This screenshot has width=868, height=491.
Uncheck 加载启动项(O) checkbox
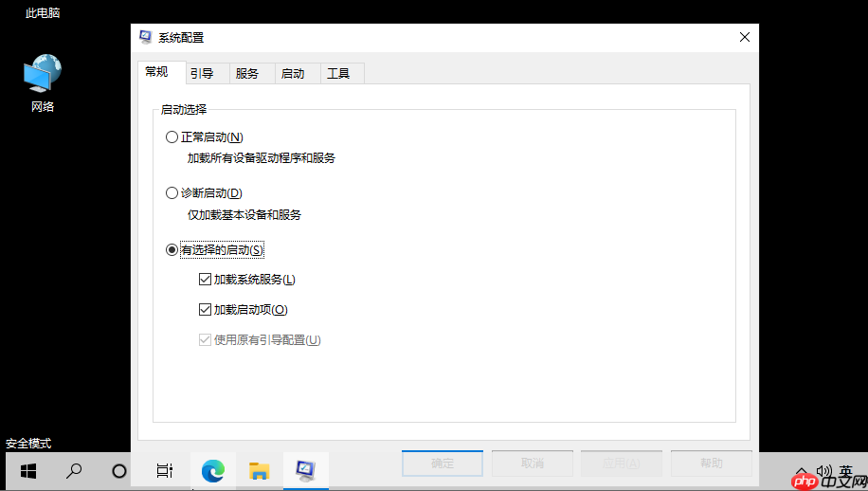click(x=205, y=309)
